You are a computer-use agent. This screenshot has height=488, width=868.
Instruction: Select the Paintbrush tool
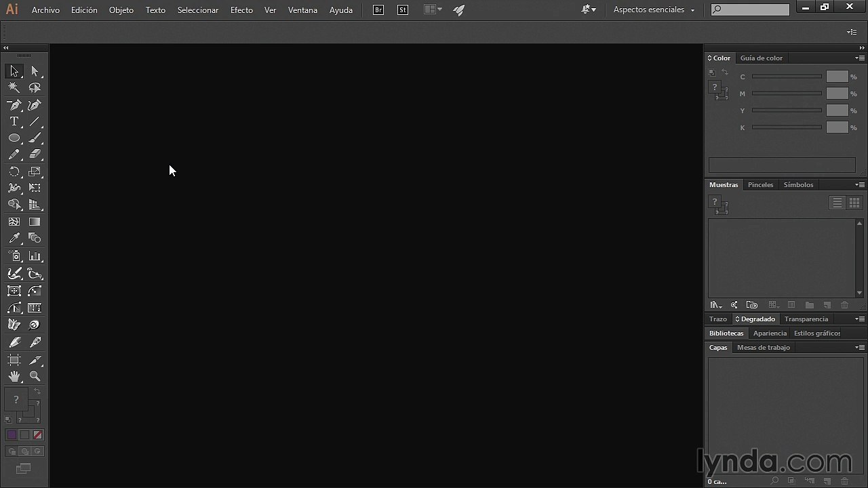[35, 138]
